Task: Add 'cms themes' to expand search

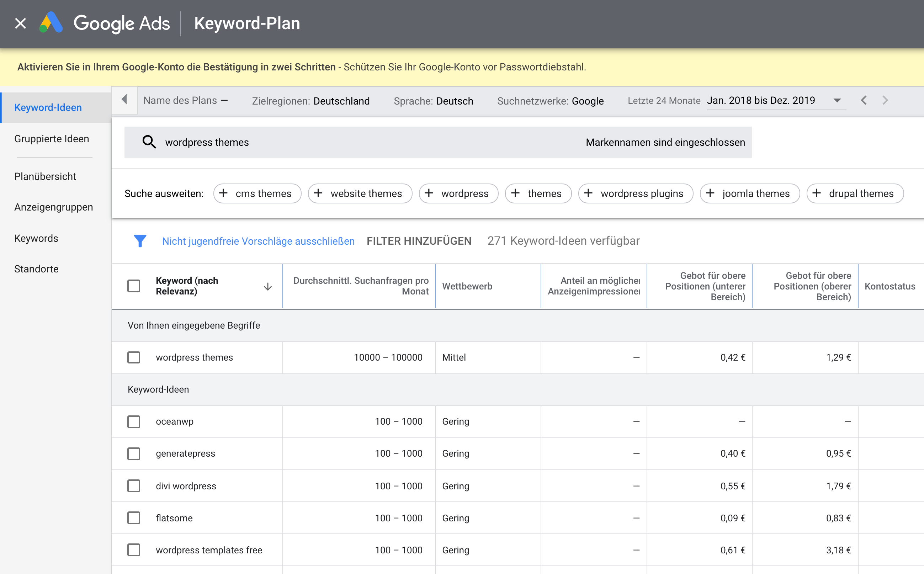Action: coord(257,193)
